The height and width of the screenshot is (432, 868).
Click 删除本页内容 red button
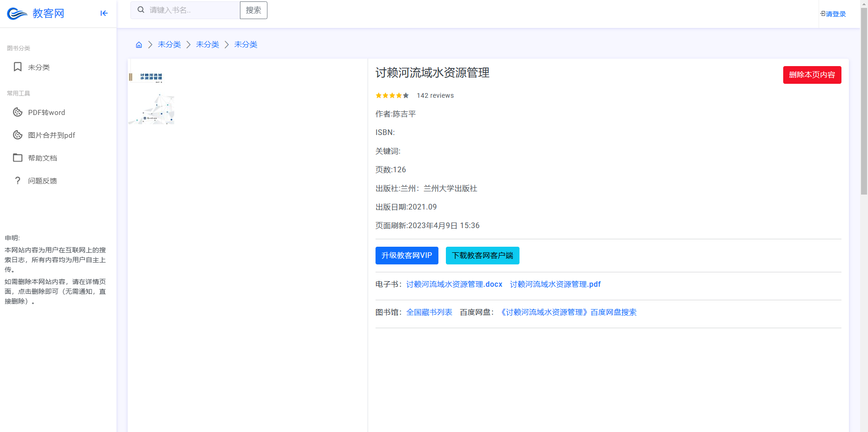pyautogui.click(x=812, y=75)
